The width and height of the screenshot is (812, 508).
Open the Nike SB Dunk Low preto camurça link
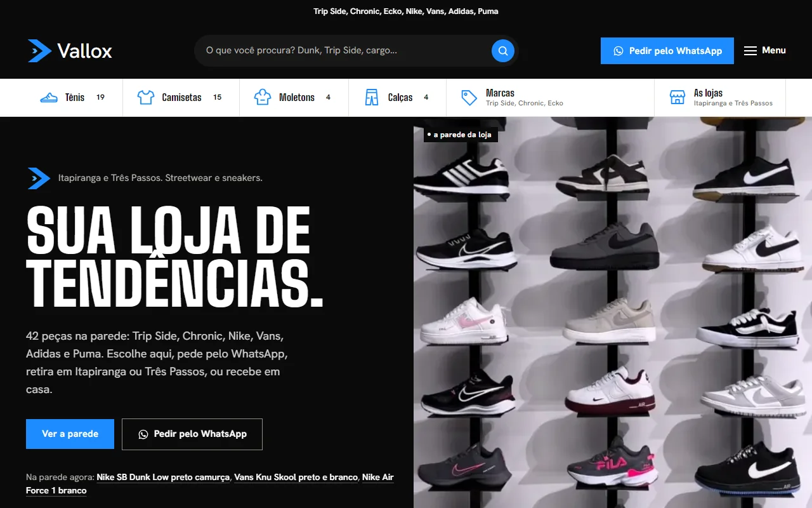click(163, 477)
